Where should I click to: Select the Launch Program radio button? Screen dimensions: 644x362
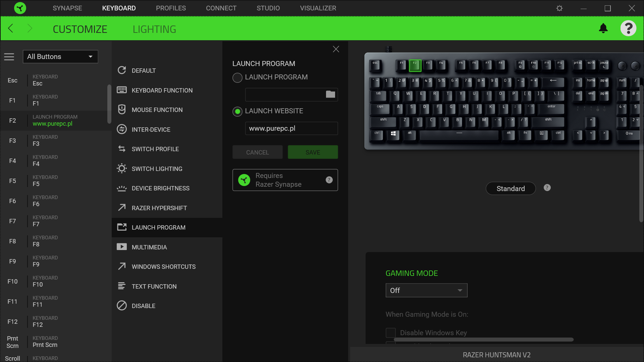tap(237, 78)
